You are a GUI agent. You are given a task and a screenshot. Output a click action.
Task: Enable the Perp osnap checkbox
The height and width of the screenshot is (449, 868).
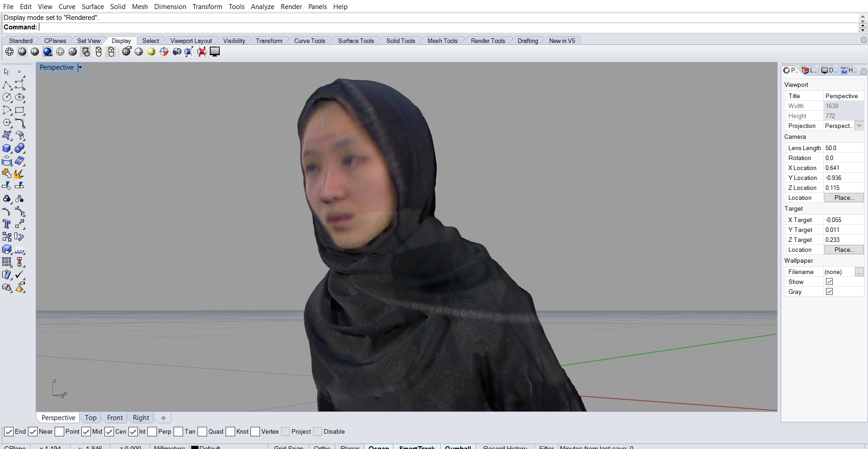point(152,432)
